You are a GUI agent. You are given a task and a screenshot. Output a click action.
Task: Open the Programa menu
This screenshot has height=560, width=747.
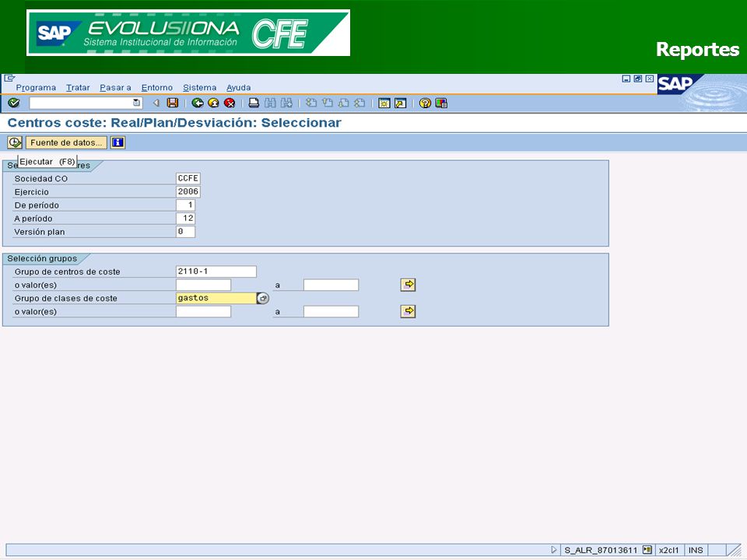(36, 88)
